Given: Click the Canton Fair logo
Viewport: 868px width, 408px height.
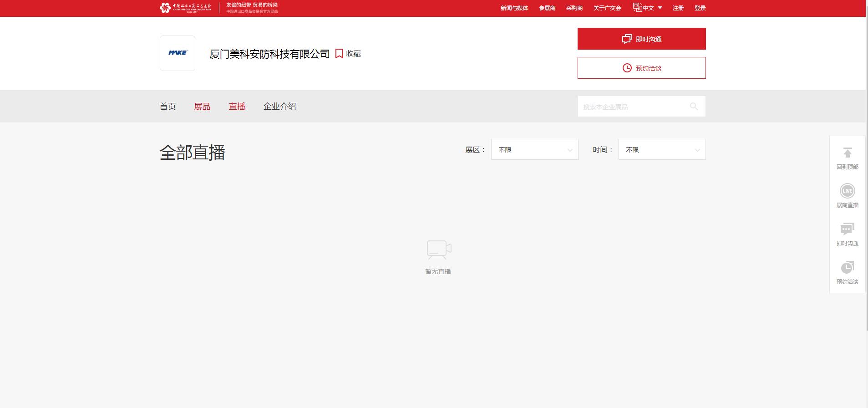Looking at the screenshot, I should [185, 8].
